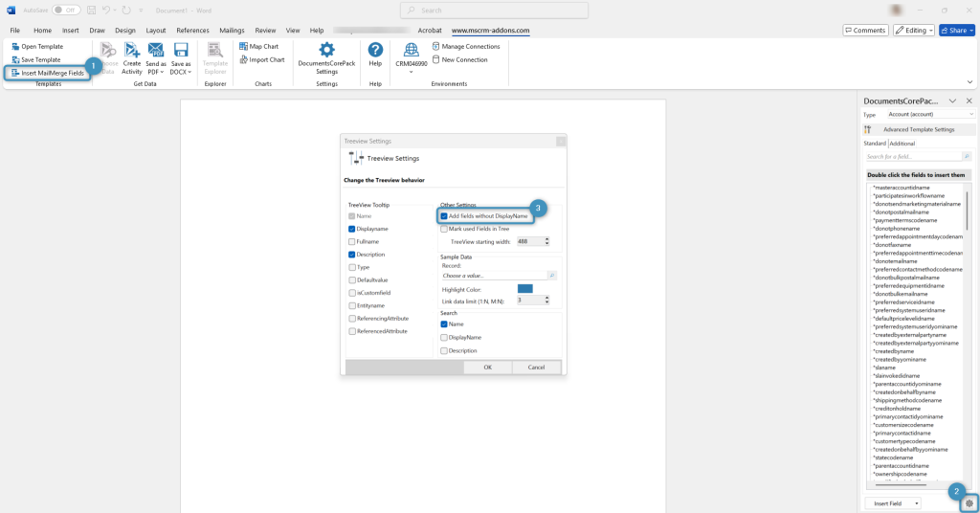The height and width of the screenshot is (513, 980).
Task: Click the Advanced Template Settings icon
Action: click(x=867, y=129)
